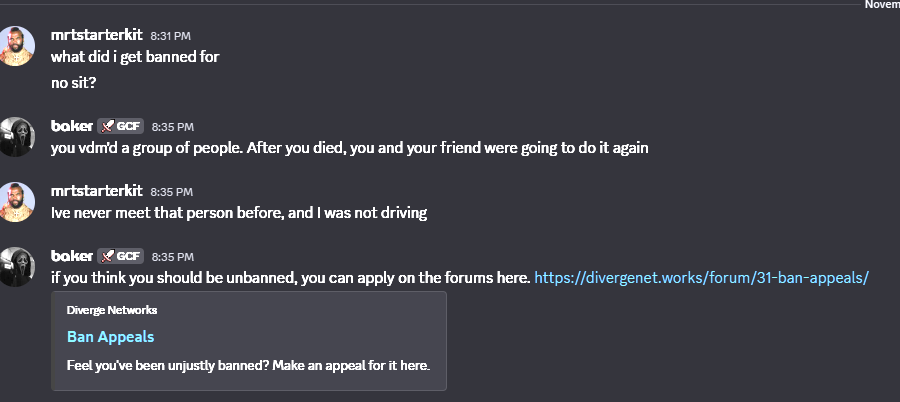This screenshot has height=402, width=900.
Task: Click GCF server tag on the "you vdm'd" message
Action: pos(121,126)
